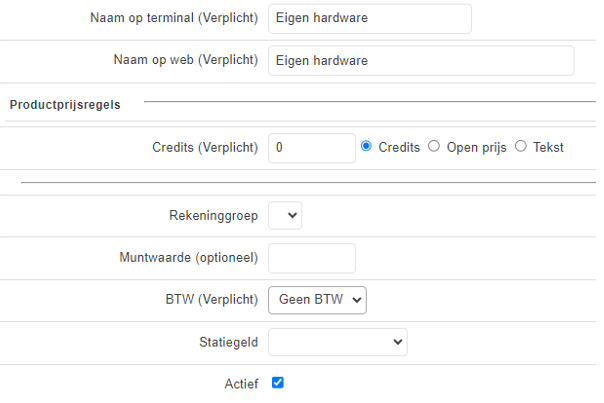
Task: Click the 'Rekeninggroep' field label
Action: [x=214, y=215]
